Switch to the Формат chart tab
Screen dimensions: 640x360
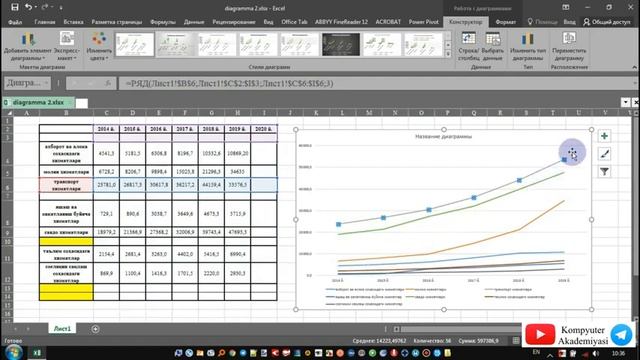[506, 22]
